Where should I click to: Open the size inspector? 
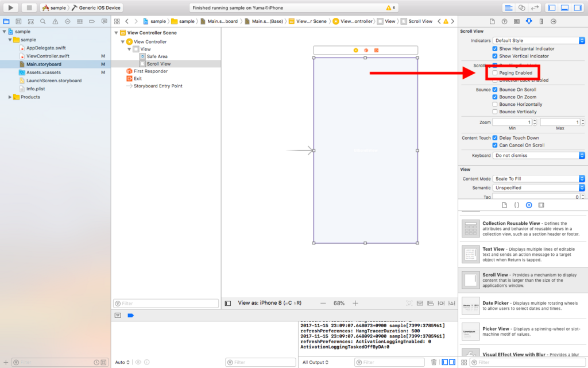click(541, 21)
